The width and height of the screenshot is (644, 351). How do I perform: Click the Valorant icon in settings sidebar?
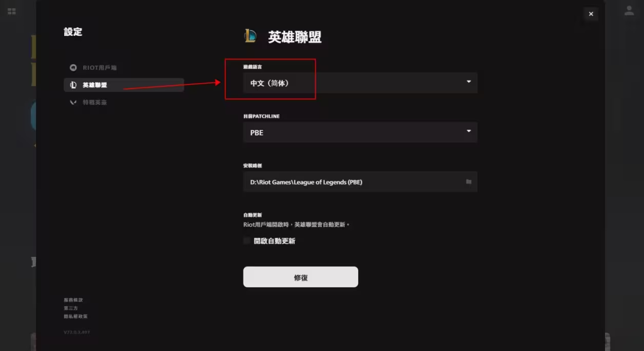pos(73,102)
